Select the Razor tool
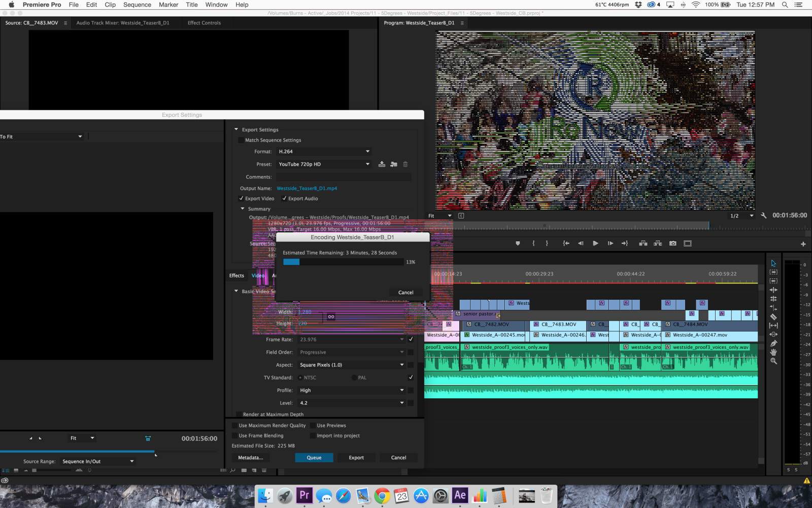The height and width of the screenshot is (508, 812). (773, 316)
